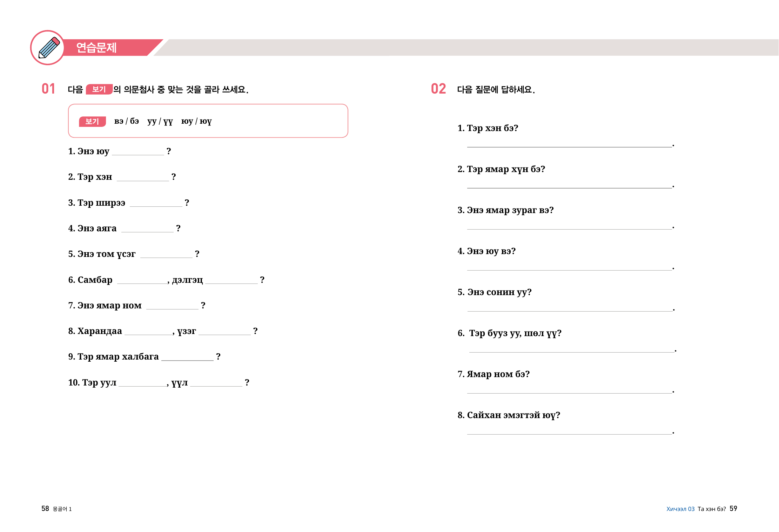This screenshot has height=532, width=779.
Task: Click the blank after 'Тэр хэн' in exercise 01
Action: coord(143,178)
